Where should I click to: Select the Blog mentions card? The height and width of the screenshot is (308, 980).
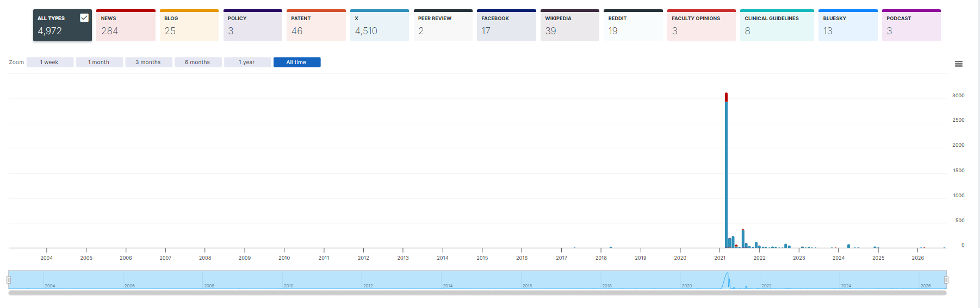click(x=189, y=25)
